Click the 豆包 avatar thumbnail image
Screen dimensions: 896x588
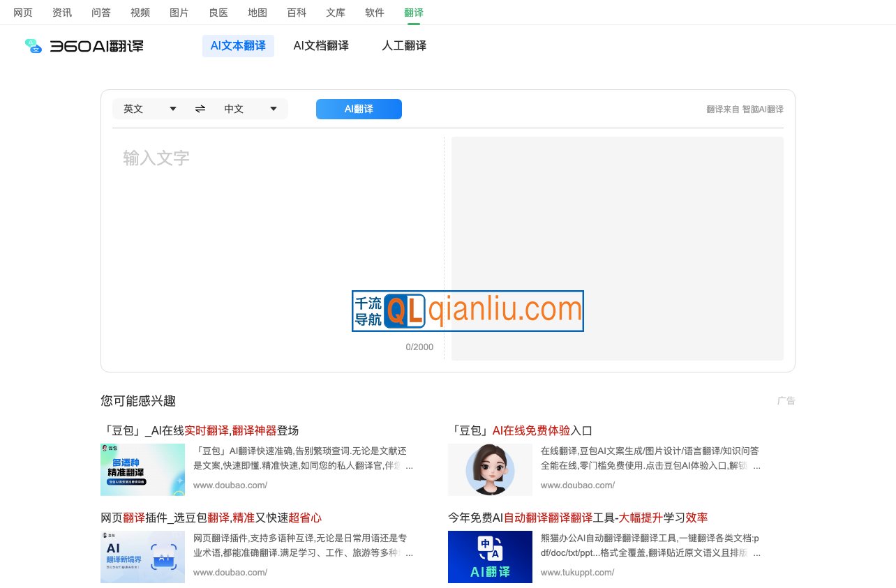click(x=490, y=469)
